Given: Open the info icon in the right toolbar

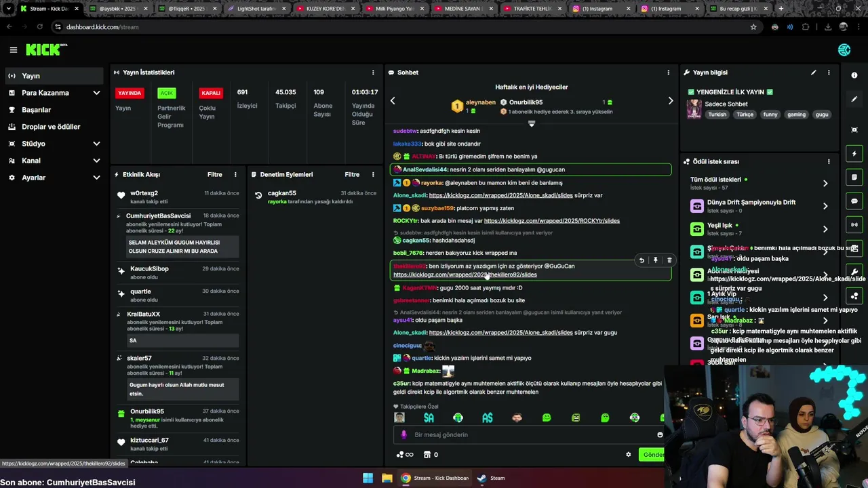Looking at the screenshot, I should point(854,75).
